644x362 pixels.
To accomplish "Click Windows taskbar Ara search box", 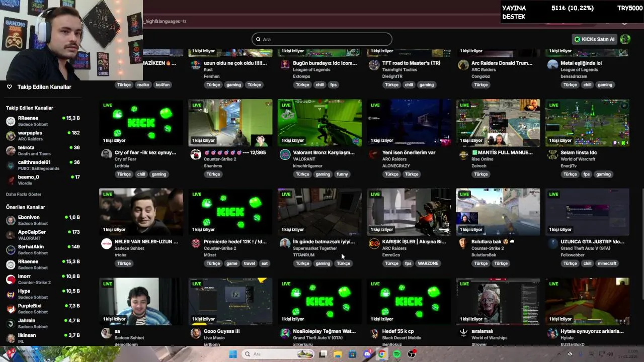I will pos(278,354).
